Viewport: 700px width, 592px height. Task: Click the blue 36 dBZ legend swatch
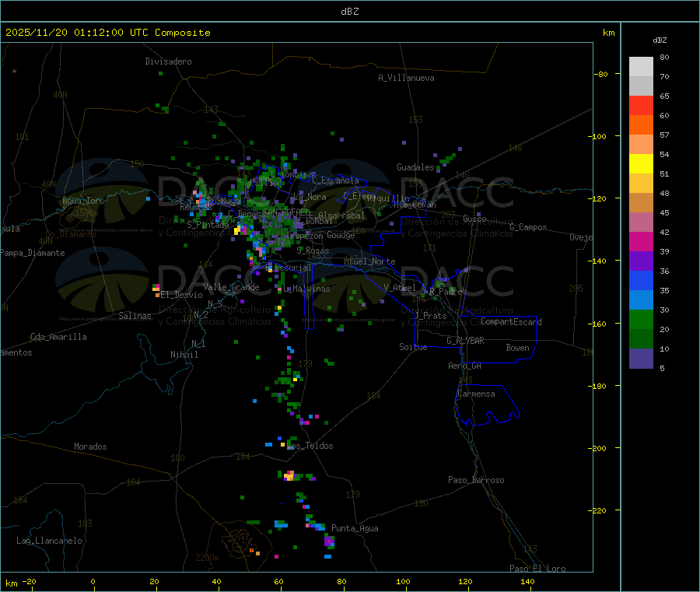point(641,280)
